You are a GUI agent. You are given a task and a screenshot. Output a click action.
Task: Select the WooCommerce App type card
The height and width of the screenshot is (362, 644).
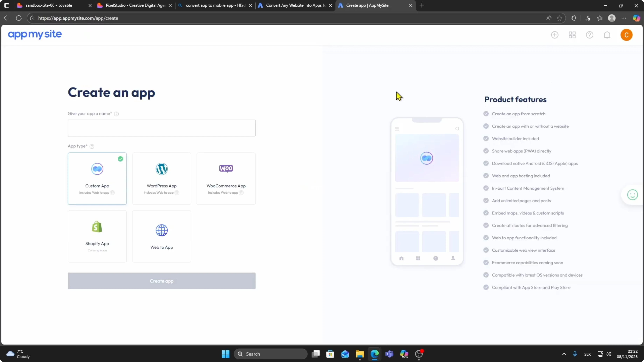[x=226, y=179]
